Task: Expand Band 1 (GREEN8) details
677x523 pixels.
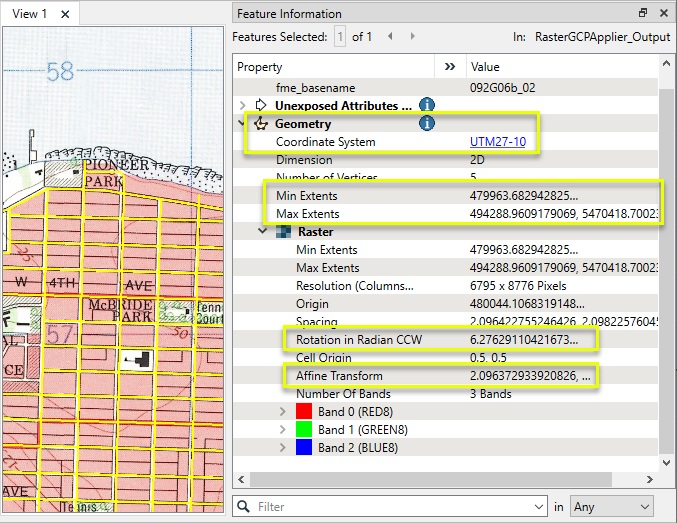Action: [283, 430]
